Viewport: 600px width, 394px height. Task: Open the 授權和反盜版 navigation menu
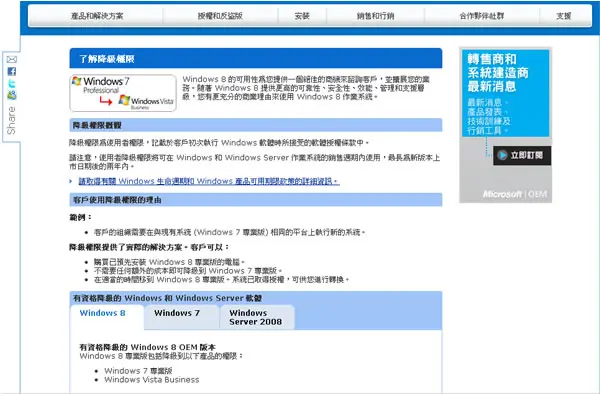[x=220, y=16]
